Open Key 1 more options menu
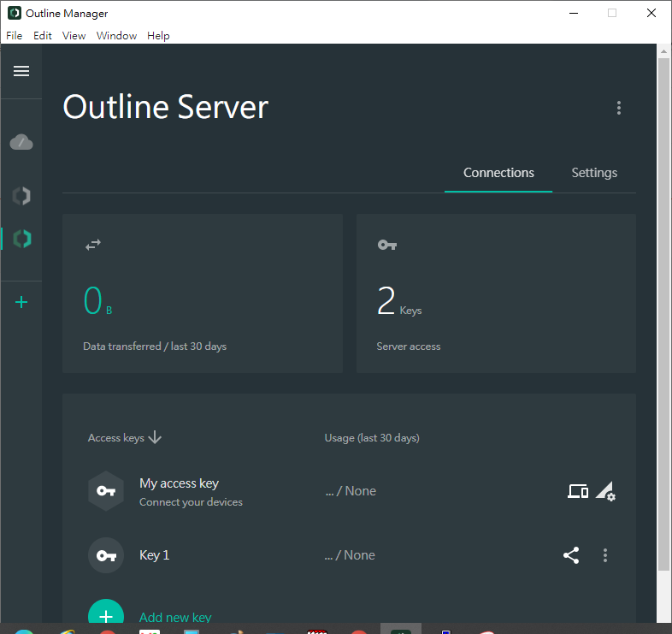 pos(605,555)
